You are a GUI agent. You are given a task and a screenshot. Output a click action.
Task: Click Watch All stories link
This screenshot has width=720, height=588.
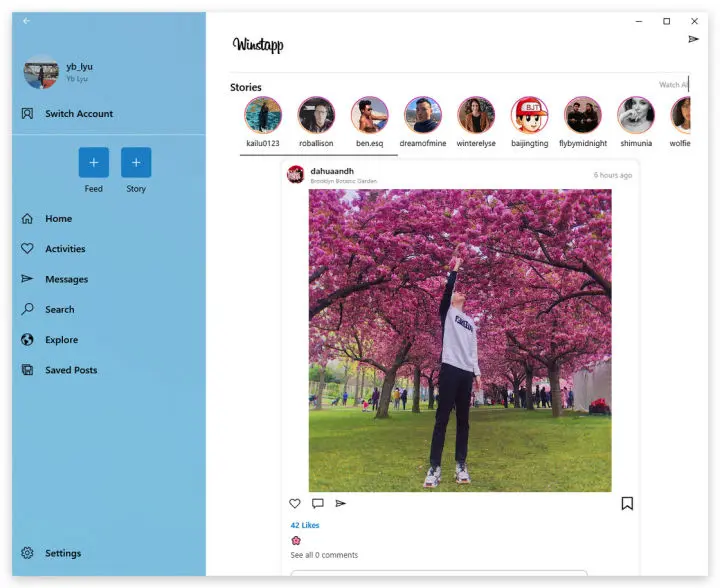point(673,84)
